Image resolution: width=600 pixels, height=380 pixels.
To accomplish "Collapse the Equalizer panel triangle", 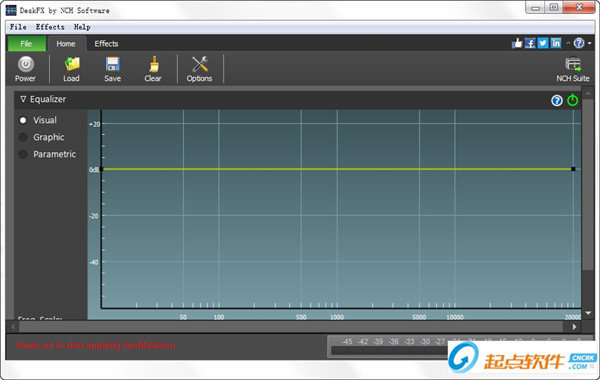I will [x=23, y=99].
